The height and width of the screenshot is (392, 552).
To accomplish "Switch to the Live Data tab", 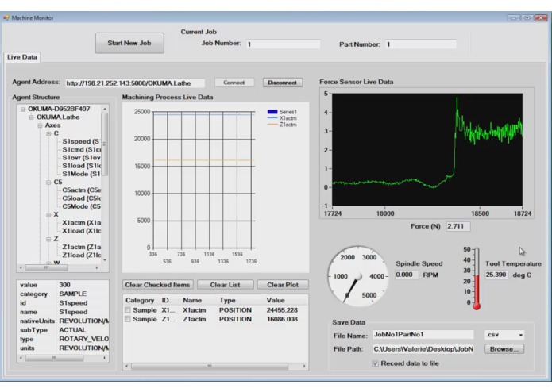I will pyautogui.click(x=22, y=57).
